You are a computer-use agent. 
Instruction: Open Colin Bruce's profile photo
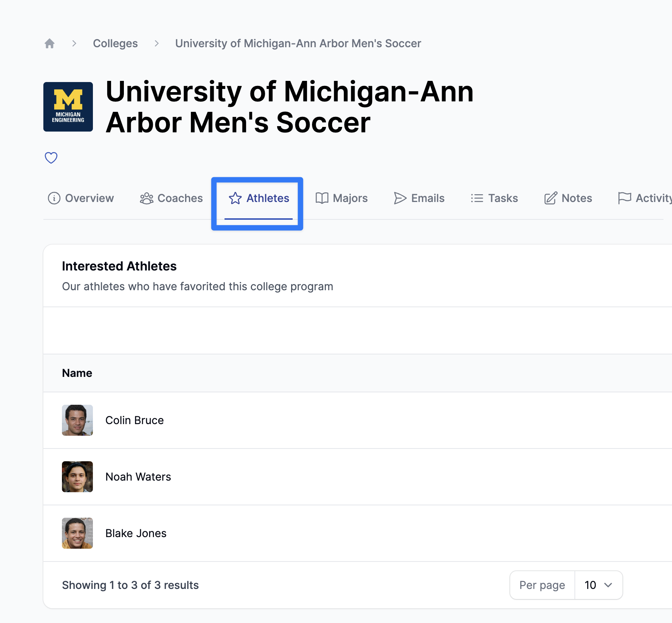tap(77, 420)
